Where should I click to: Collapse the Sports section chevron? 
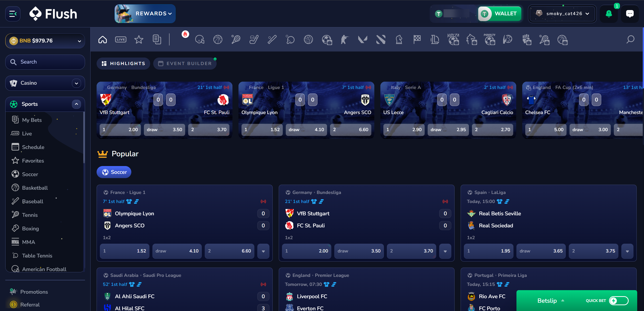[x=76, y=104]
